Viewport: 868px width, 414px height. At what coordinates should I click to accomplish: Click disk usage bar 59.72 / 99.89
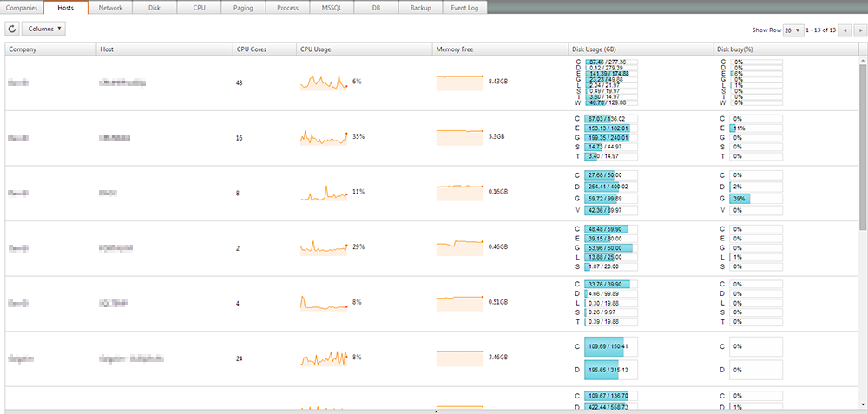(611, 198)
